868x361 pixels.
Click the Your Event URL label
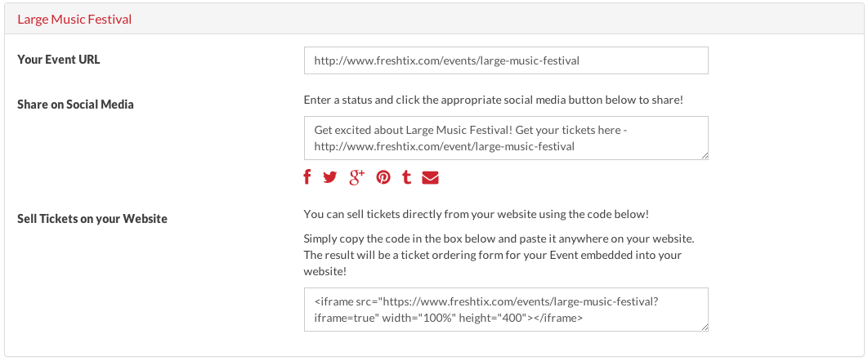pos(59,60)
